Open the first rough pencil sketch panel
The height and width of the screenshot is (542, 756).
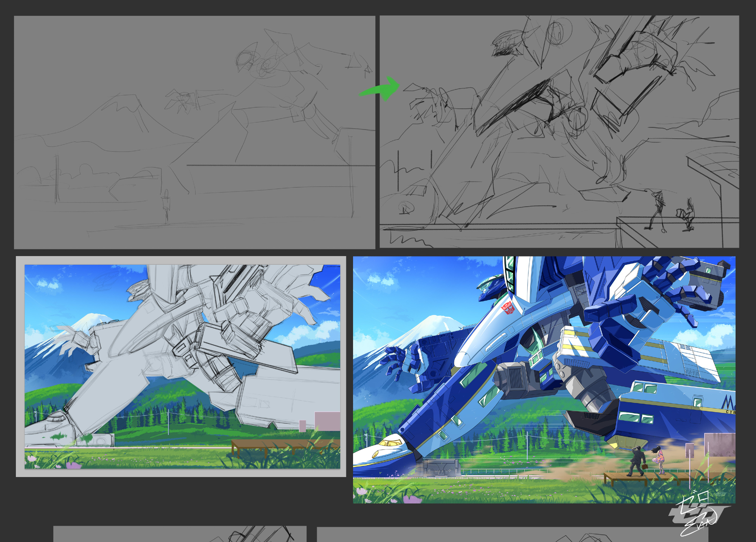pyautogui.click(x=194, y=132)
